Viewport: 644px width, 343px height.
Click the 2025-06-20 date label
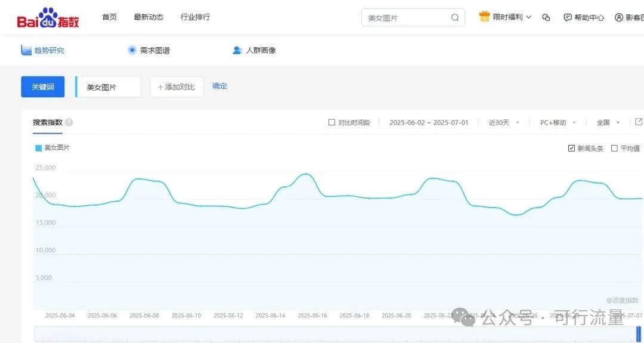tap(397, 316)
